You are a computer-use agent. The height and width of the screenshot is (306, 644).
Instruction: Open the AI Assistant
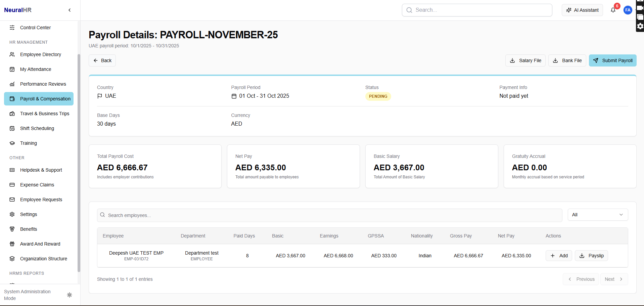582,10
